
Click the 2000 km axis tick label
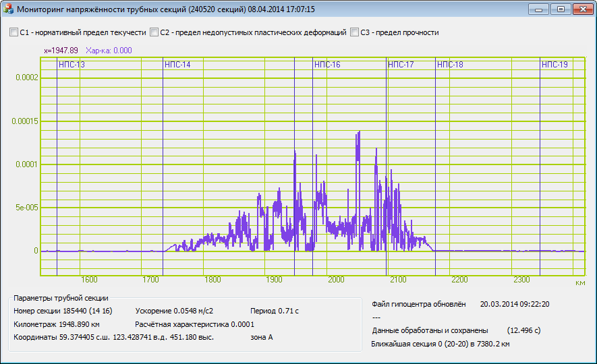pyautogui.click(x=336, y=280)
